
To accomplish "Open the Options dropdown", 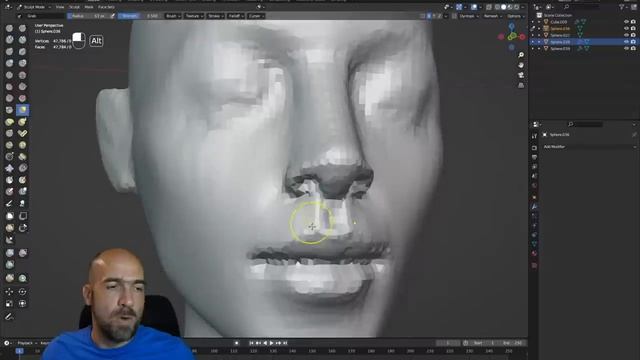I will [516, 16].
